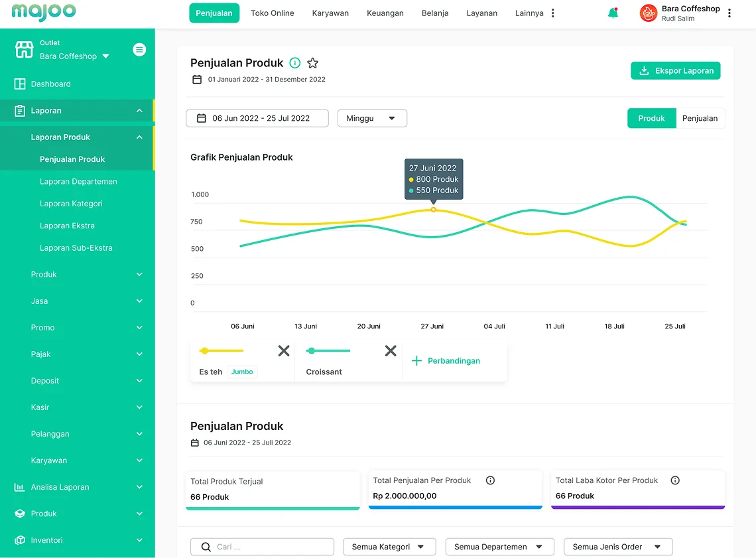Open the three-dot account options menu

coord(729,13)
